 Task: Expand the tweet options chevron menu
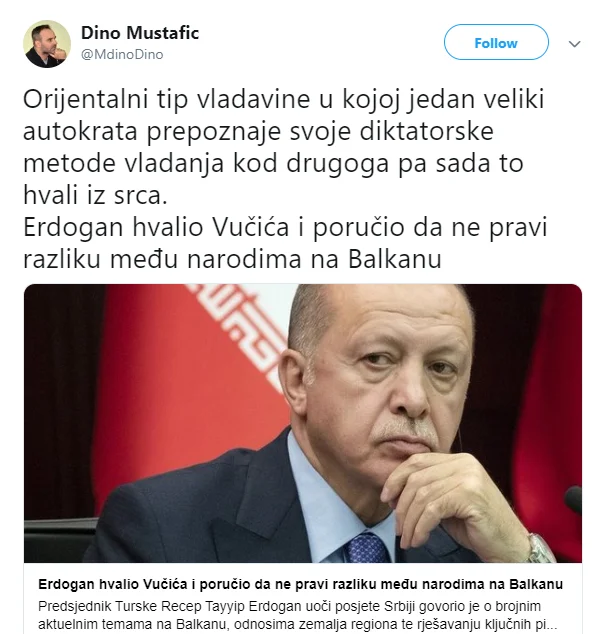(574, 44)
